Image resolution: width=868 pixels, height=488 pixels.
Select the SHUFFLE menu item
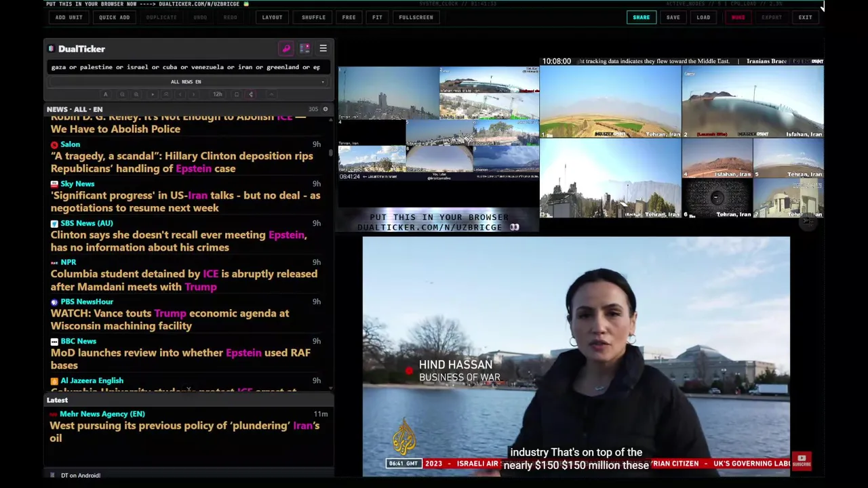pyautogui.click(x=313, y=17)
